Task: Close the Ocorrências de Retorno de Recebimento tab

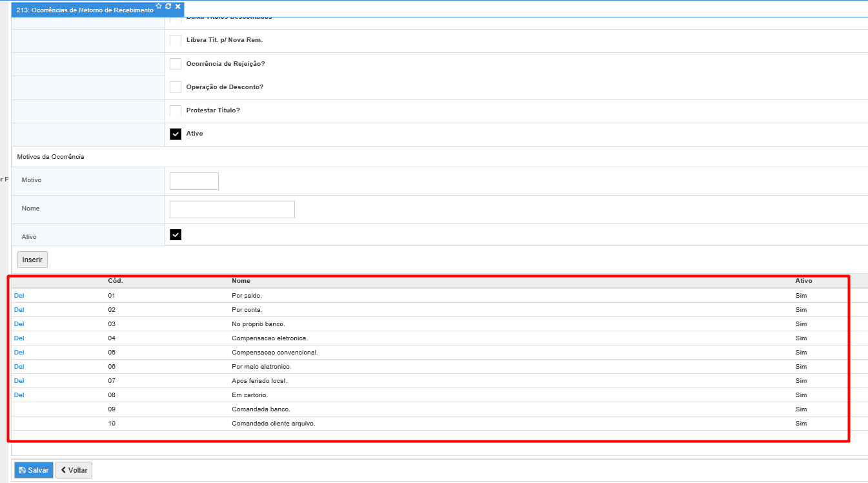Action: pyautogui.click(x=177, y=6)
